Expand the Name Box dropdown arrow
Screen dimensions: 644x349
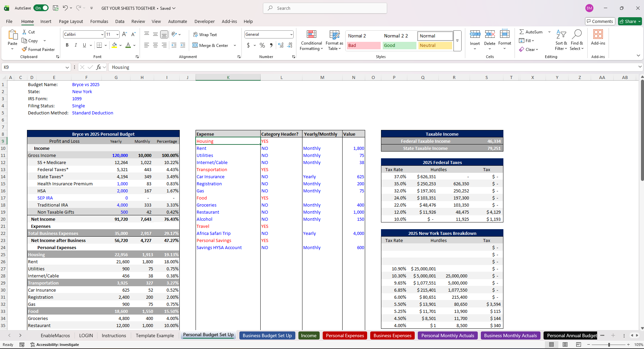tap(67, 67)
